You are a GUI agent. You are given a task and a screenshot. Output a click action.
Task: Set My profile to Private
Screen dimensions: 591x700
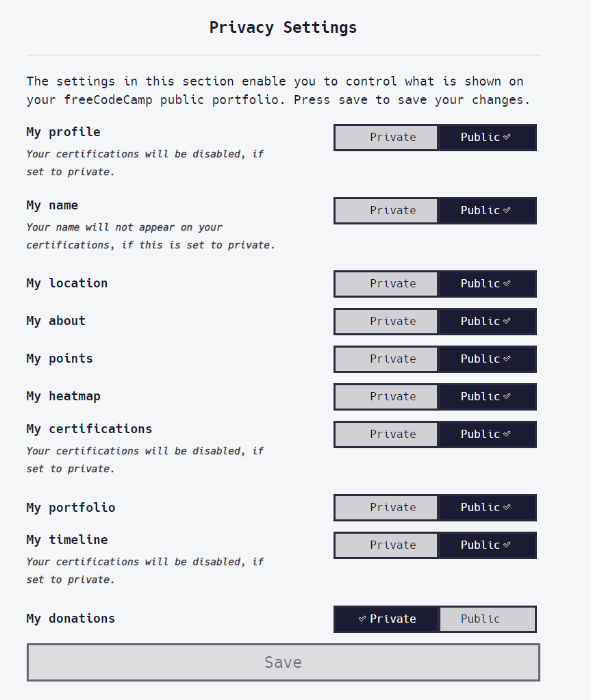(x=386, y=137)
